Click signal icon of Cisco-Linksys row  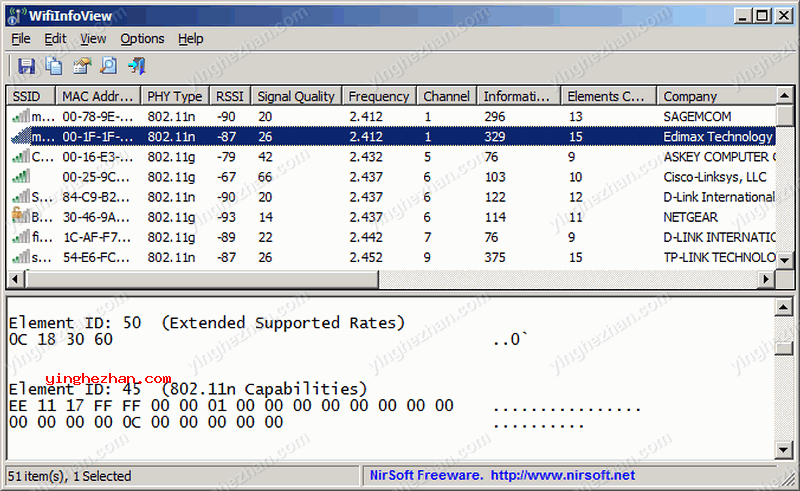pyautogui.click(x=21, y=177)
